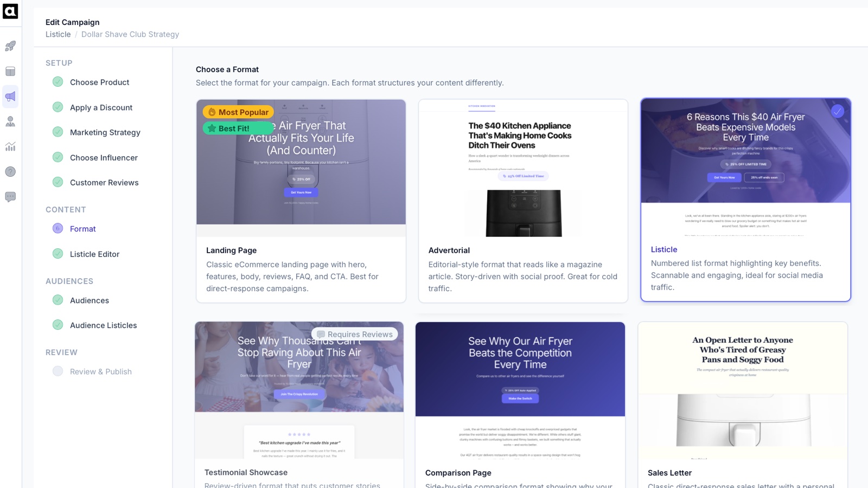Click the Listicle breadcrumb link

point(58,34)
